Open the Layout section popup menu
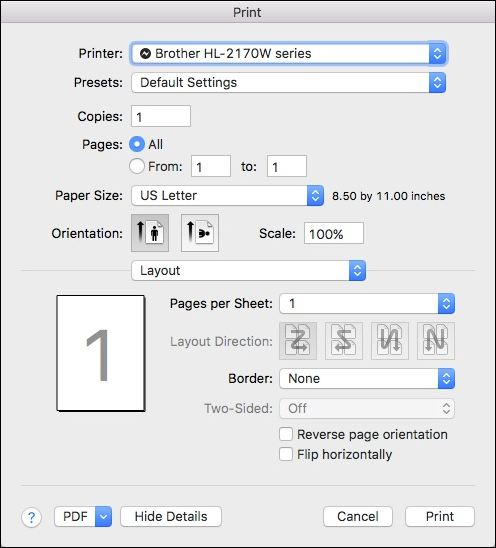 point(249,271)
